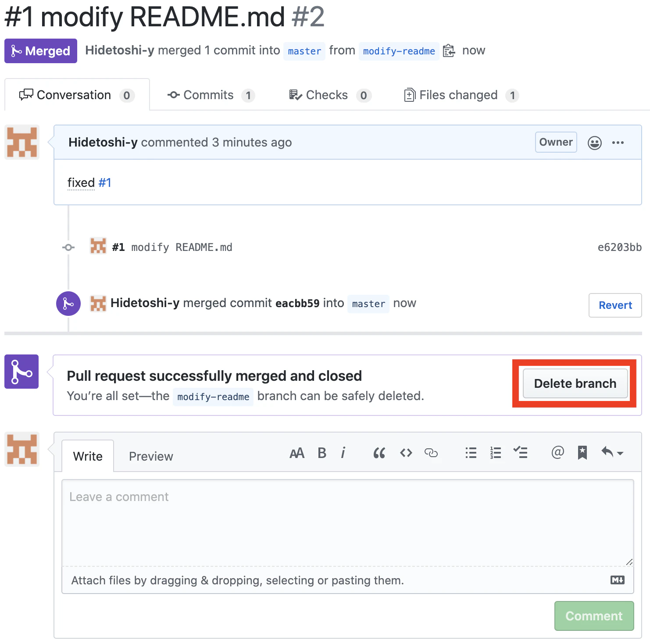Open commit hash e6203bb
This screenshot has height=644, width=650.
pyautogui.click(x=619, y=247)
